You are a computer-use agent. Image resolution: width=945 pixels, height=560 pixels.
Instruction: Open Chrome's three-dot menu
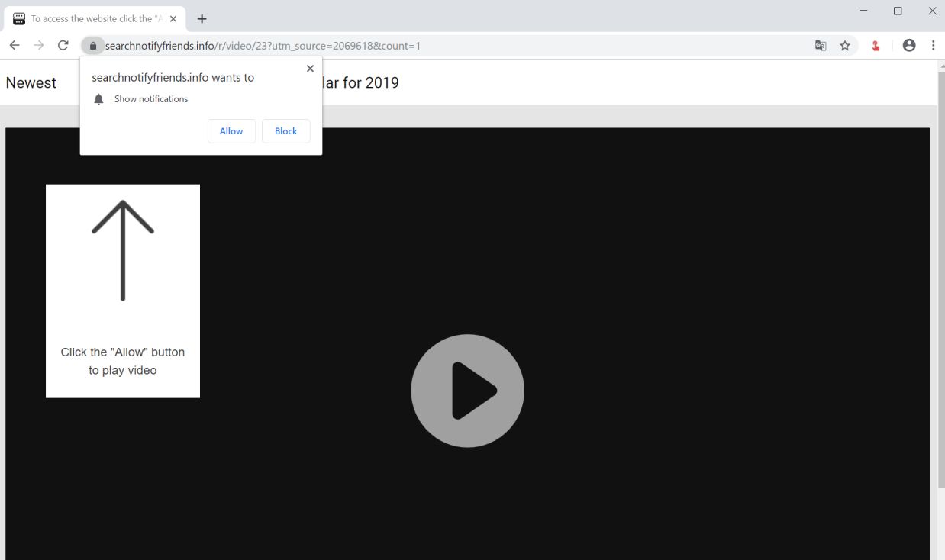(x=934, y=46)
